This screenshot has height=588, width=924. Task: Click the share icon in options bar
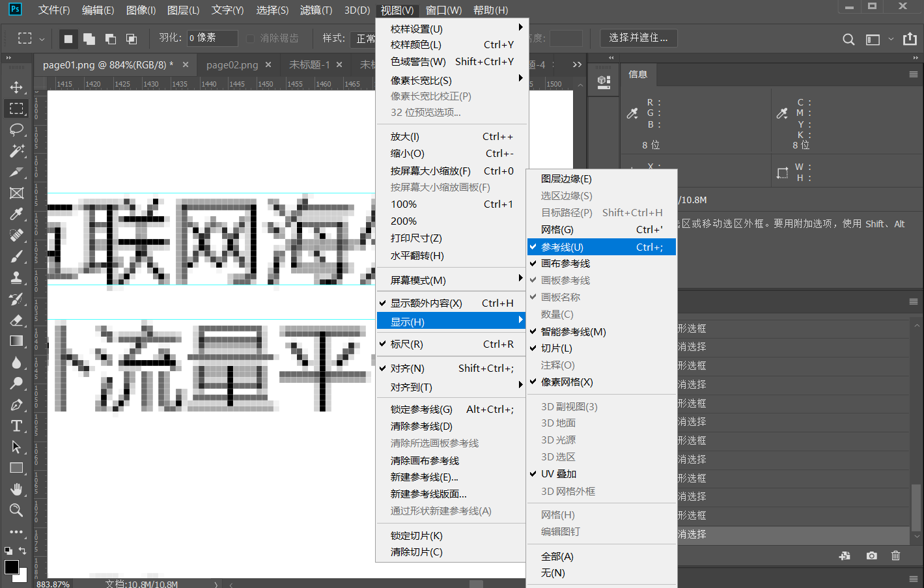coord(910,39)
